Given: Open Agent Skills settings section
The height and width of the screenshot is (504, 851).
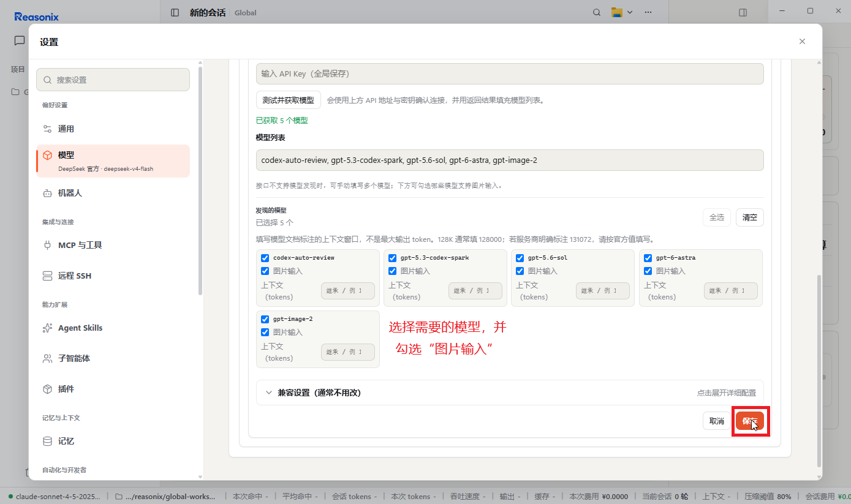Looking at the screenshot, I should point(113,328).
